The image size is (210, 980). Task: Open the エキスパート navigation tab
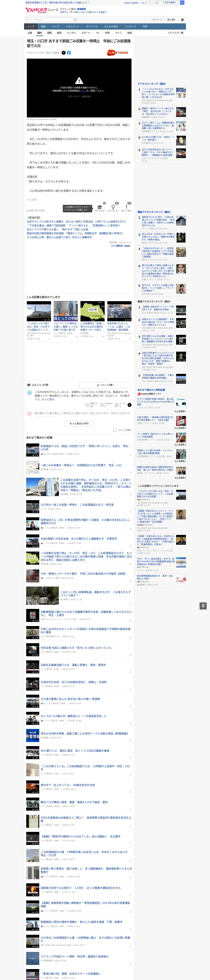click(x=72, y=27)
